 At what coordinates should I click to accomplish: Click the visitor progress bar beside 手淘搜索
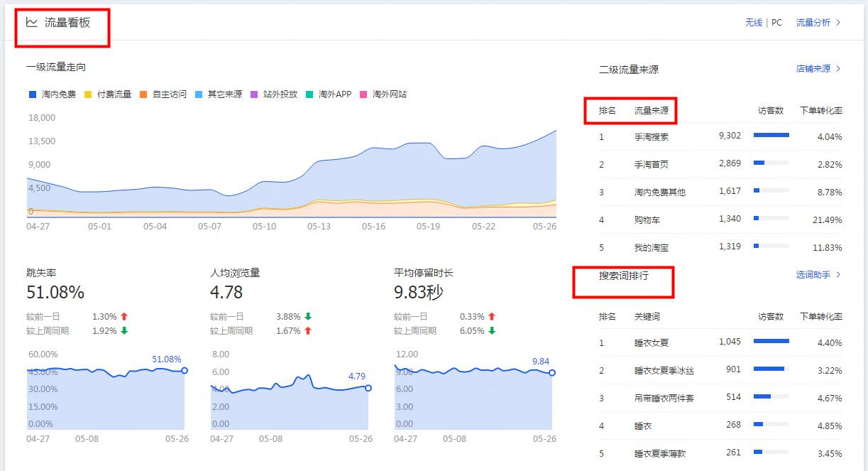pos(771,135)
